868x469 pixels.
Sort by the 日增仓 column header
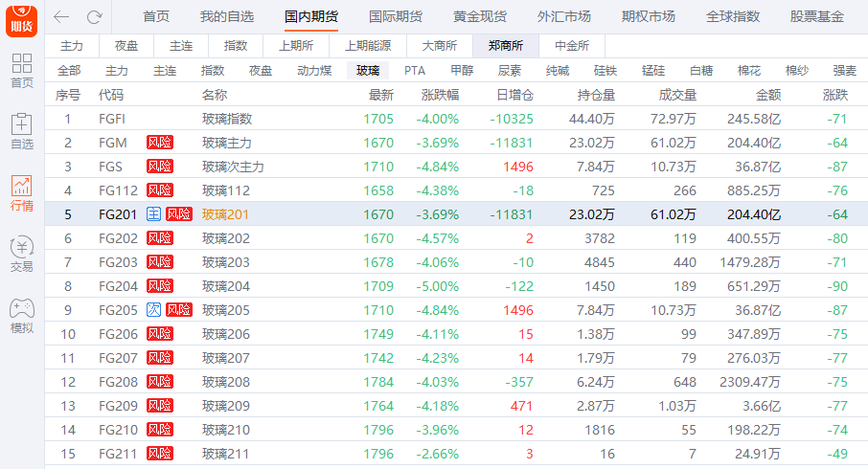pyautogui.click(x=514, y=95)
